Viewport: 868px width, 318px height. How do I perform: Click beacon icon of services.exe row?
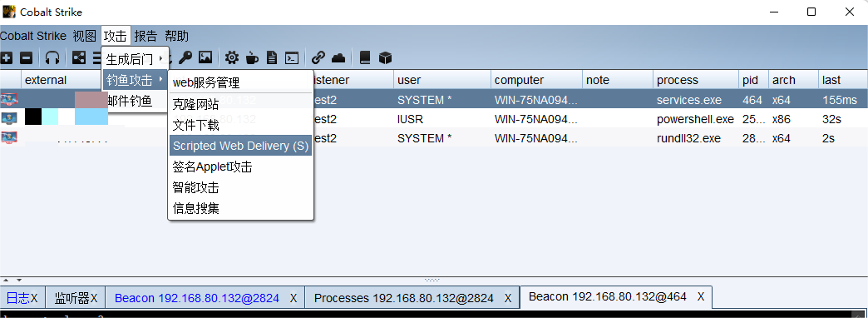click(9, 100)
